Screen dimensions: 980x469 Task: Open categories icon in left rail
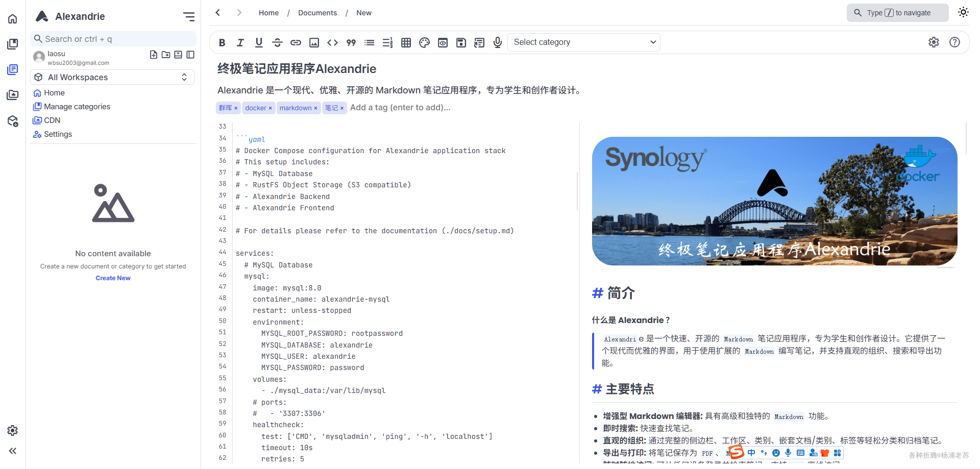pos(13,44)
